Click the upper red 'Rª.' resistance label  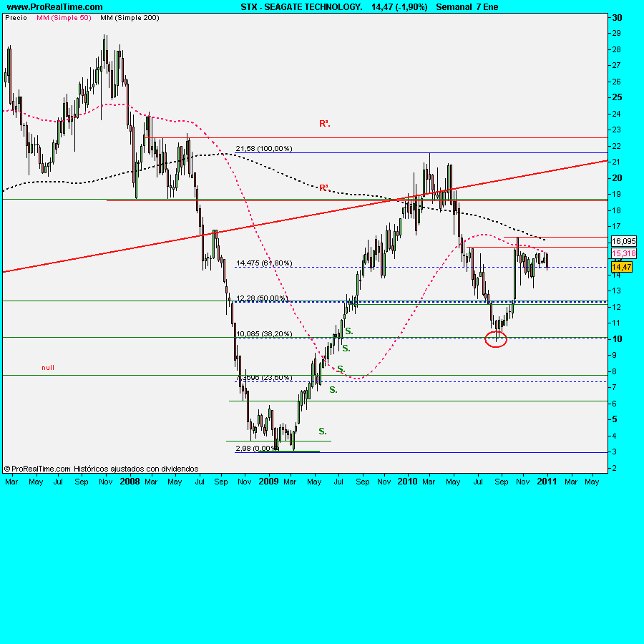pyautogui.click(x=324, y=124)
